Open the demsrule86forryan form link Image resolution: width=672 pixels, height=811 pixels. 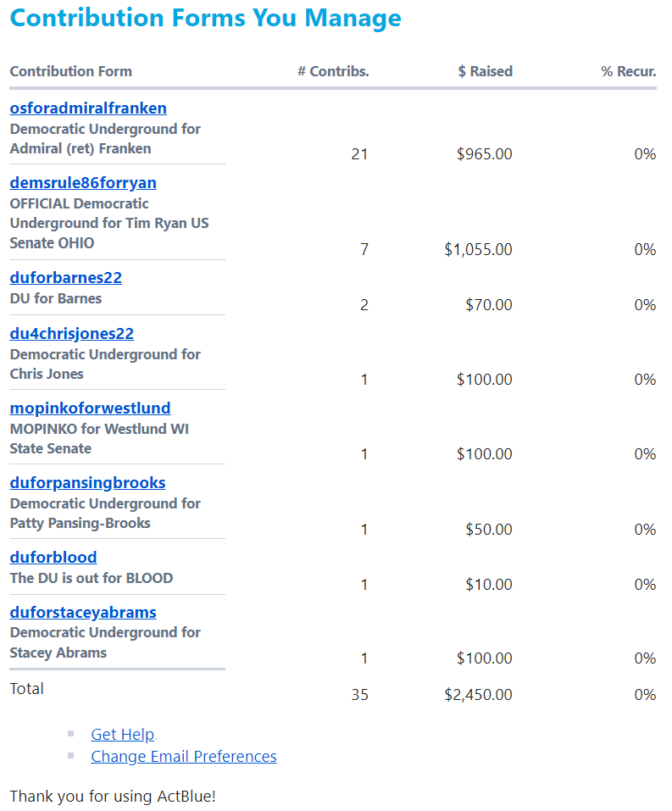(x=83, y=183)
